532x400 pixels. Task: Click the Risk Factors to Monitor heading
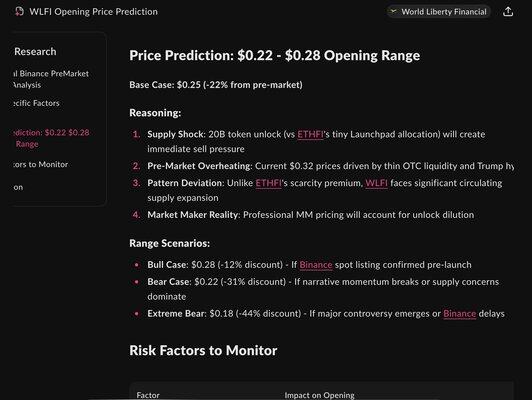pos(203,351)
